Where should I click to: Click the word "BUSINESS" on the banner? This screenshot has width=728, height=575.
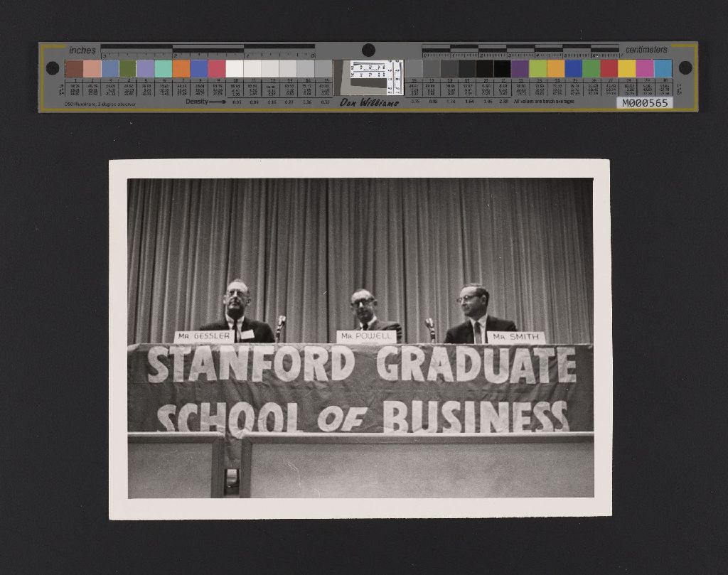click(476, 416)
